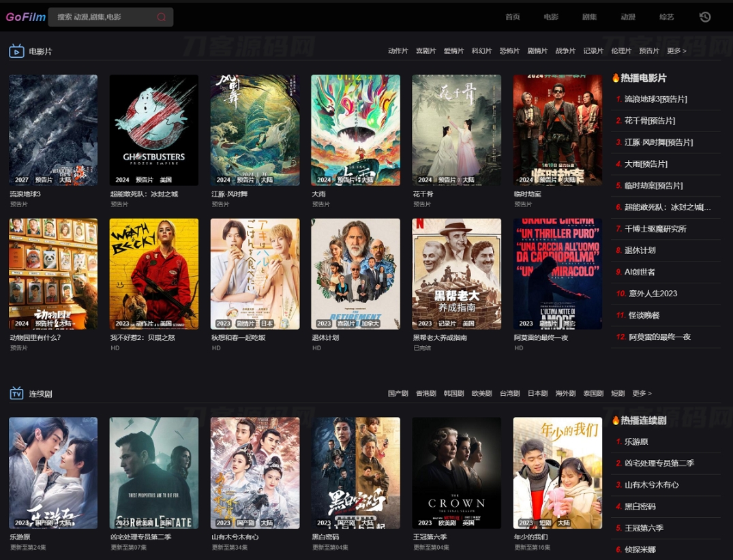
Task: Open 动漫 in the top navigation
Action: (628, 17)
